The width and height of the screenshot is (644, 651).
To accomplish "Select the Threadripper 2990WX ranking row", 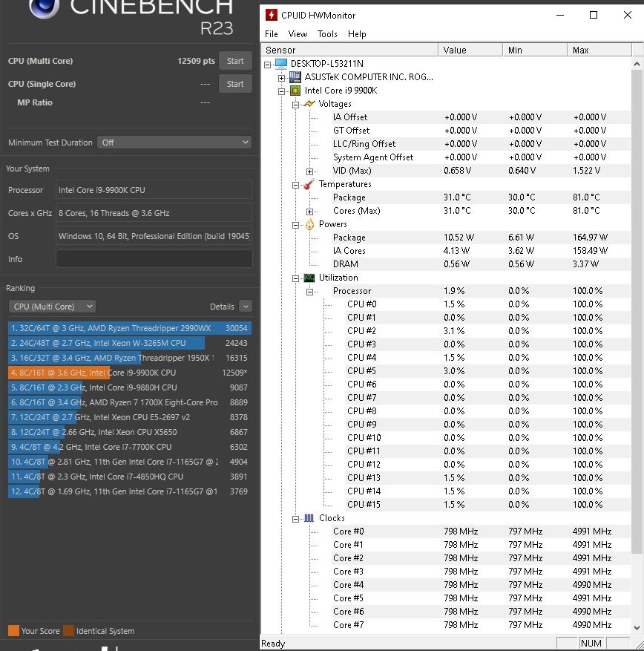I will [x=129, y=328].
